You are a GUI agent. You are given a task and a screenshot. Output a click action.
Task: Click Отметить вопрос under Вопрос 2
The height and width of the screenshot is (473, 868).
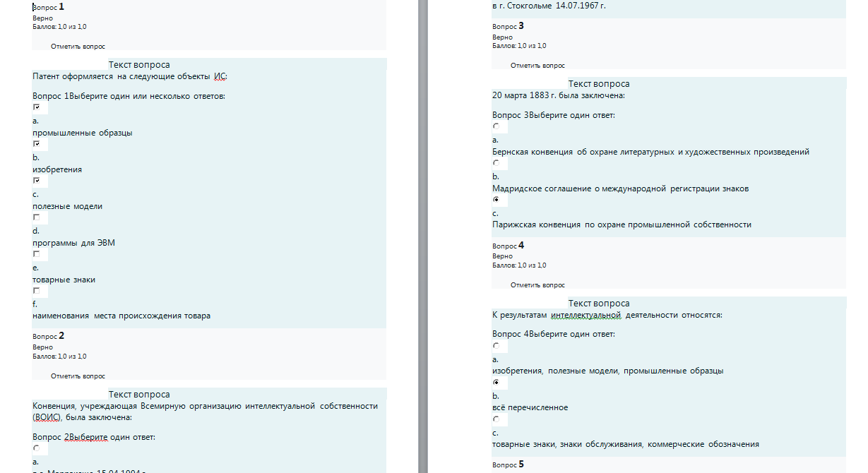point(78,376)
